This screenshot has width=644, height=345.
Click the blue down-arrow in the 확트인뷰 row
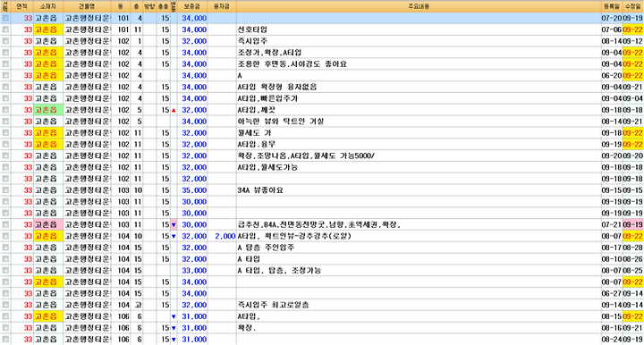point(174,236)
